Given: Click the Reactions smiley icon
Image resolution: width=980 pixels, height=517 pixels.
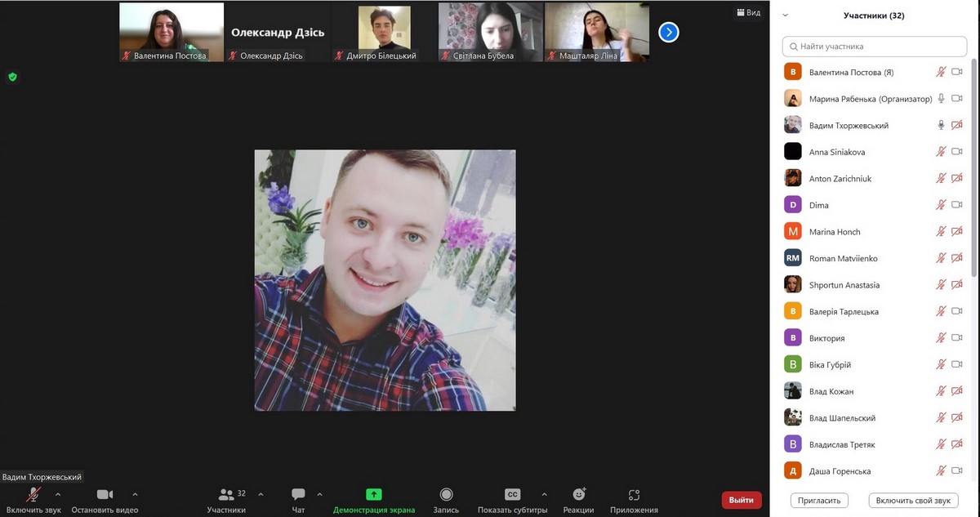Looking at the screenshot, I should (579, 495).
